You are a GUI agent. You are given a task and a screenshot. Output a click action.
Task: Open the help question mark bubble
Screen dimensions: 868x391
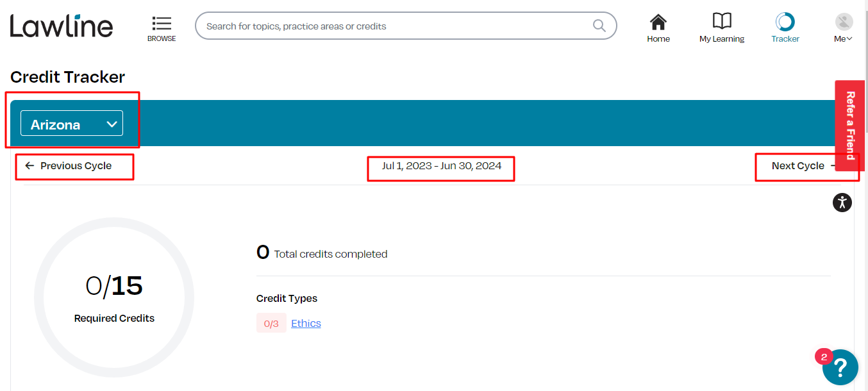tap(840, 367)
